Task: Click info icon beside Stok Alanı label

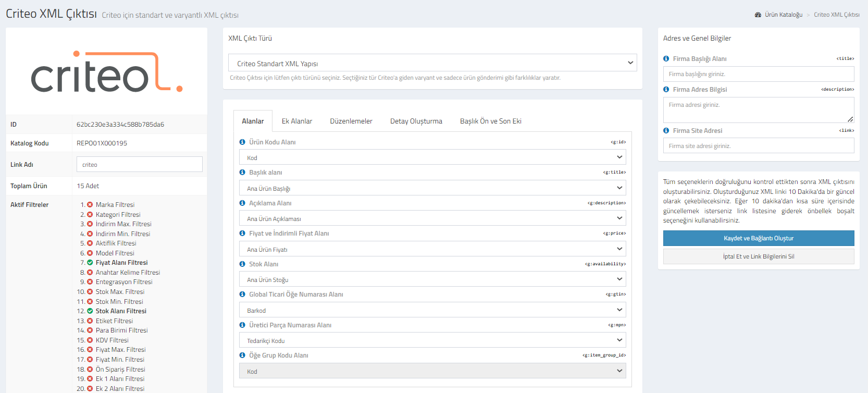Action: click(242, 264)
